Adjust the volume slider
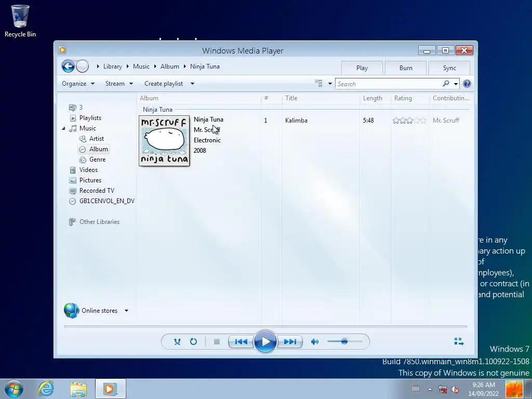This screenshot has height=399, width=532. click(344, 341)
